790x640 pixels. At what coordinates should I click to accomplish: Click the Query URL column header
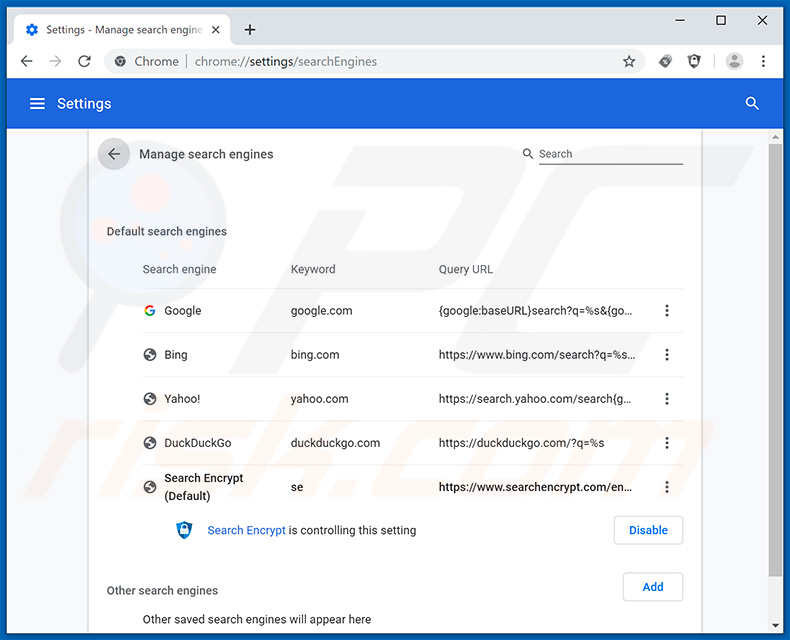466,269
